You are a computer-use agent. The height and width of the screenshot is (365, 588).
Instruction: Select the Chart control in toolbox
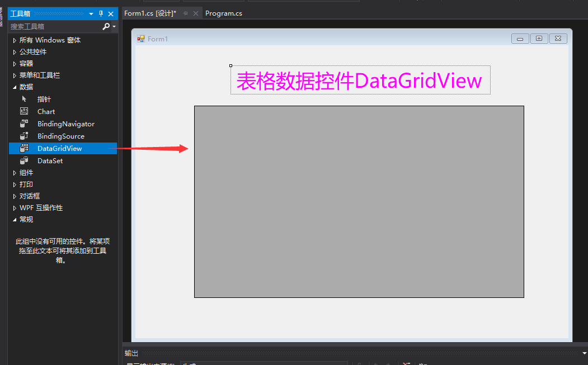[46, 111]
